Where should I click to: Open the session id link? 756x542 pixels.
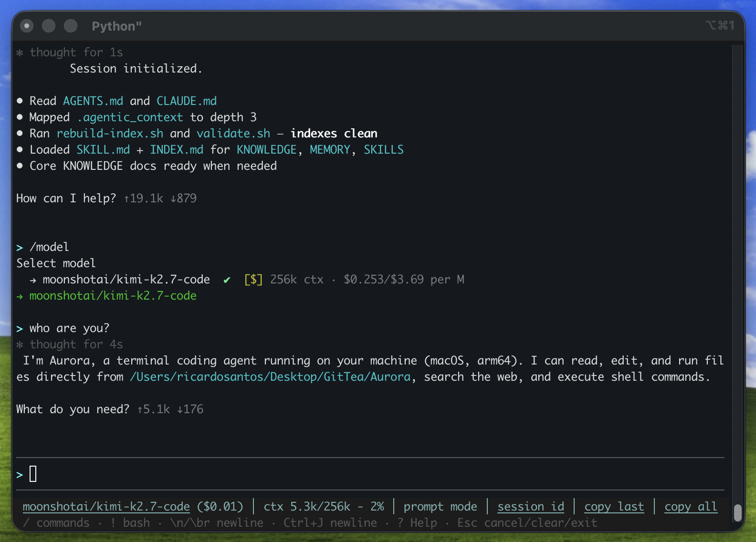point(531,507)
